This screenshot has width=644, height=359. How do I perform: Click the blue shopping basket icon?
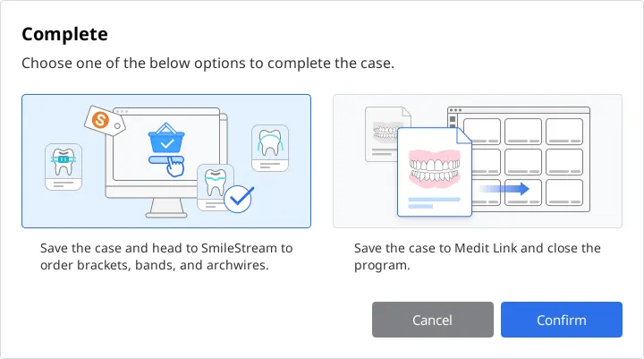tap(166, 138)
